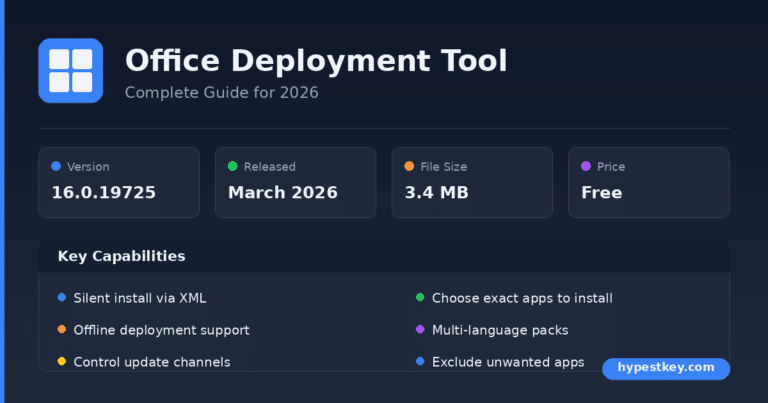
Task: Click the purple bullet before Multi-language packs
Action: 420,329
